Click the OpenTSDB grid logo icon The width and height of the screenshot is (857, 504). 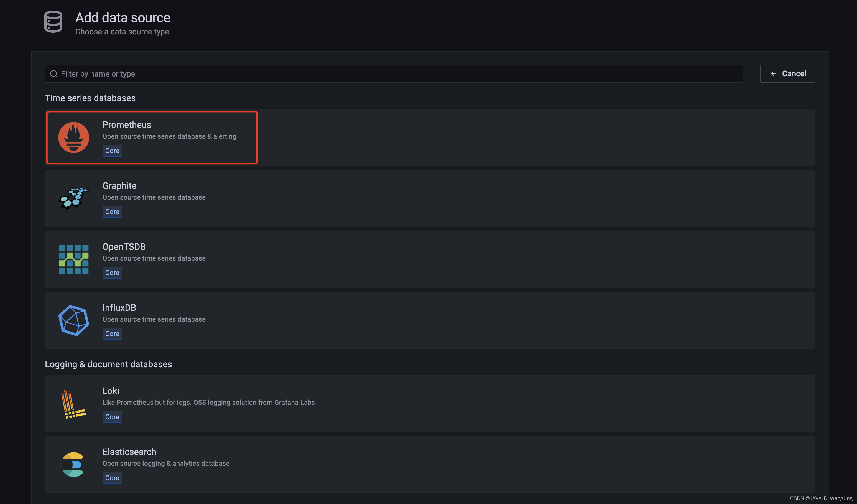[x=73, y=259]
